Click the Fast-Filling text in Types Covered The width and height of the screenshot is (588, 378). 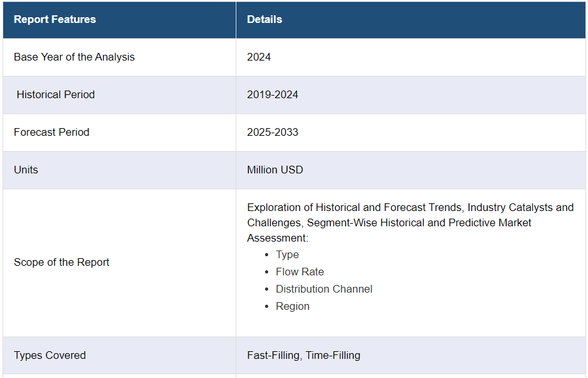coord(273,356)
